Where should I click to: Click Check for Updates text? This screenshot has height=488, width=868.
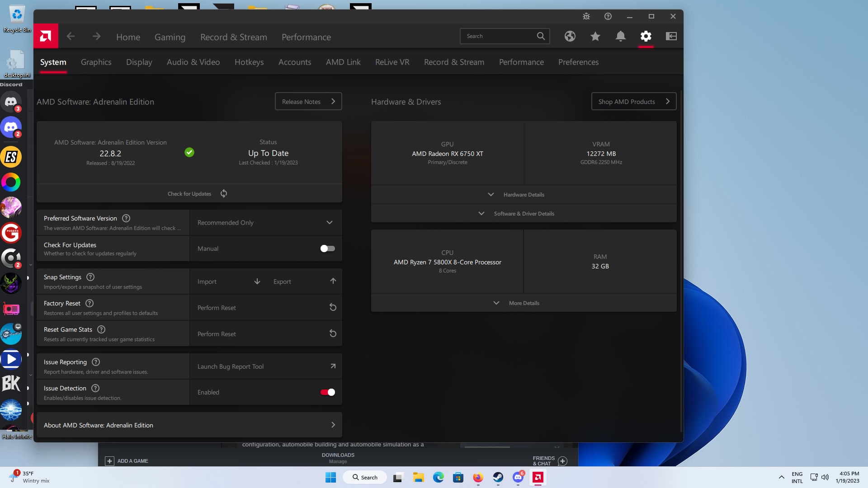tap(189, 193)
